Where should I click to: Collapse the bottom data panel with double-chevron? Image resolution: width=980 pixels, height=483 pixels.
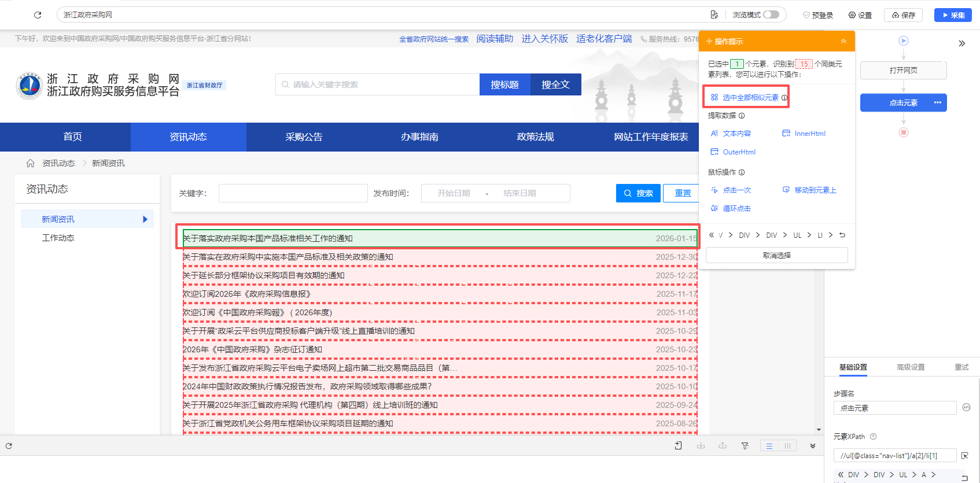[x=813, y=446]
